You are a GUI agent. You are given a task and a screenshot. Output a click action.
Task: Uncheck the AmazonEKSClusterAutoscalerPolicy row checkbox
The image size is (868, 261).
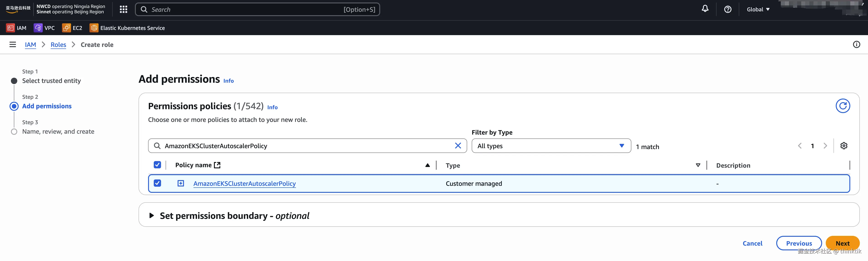pyautogui.click(x=157, y=183)
